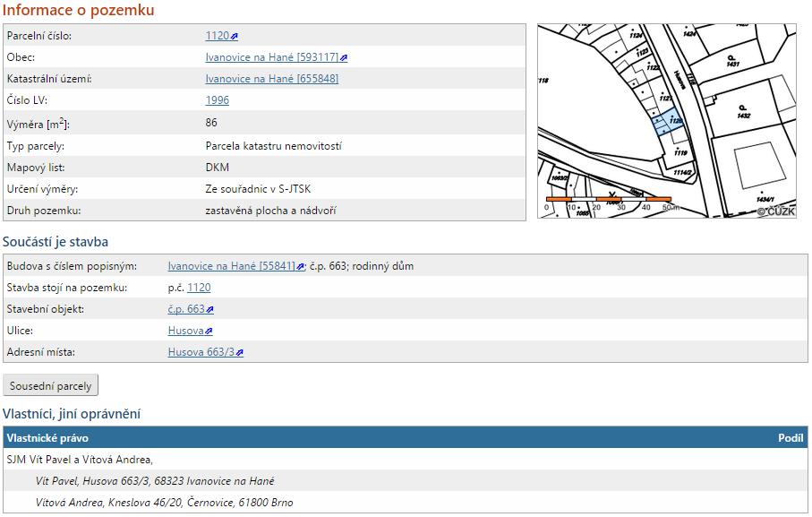The image size is (812, 517).
Task: Click the Informace o pozemku heading
Action: pos(78,10)
